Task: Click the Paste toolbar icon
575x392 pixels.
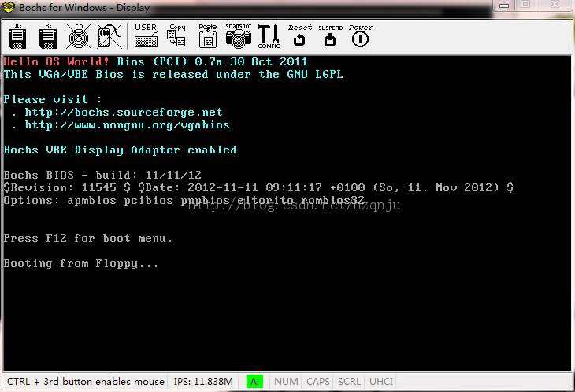Action: pyautogui.click(x=207, y=35)
